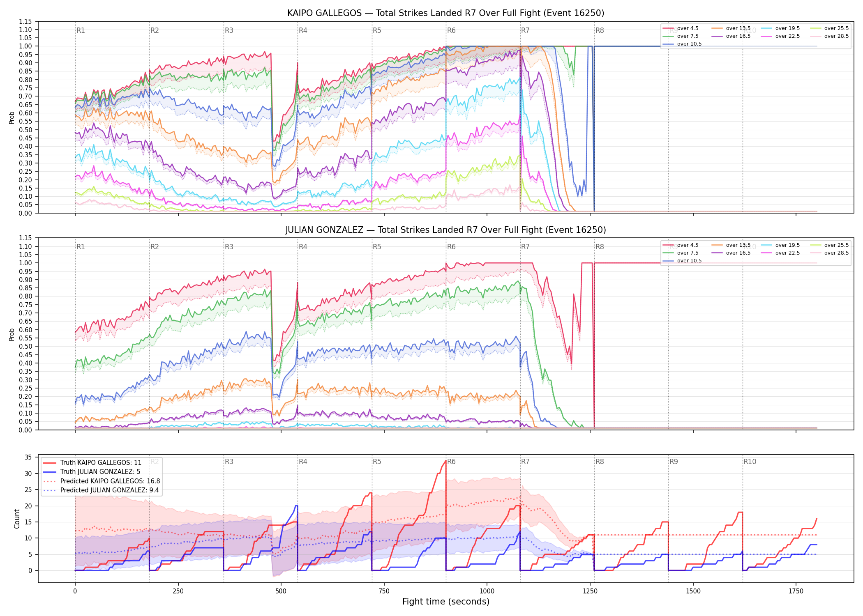Click R1 round marker on Kaipo Gallegos chart
This screenshot has height=616, width=863.
pyautogui.click(x=81, y=30)
